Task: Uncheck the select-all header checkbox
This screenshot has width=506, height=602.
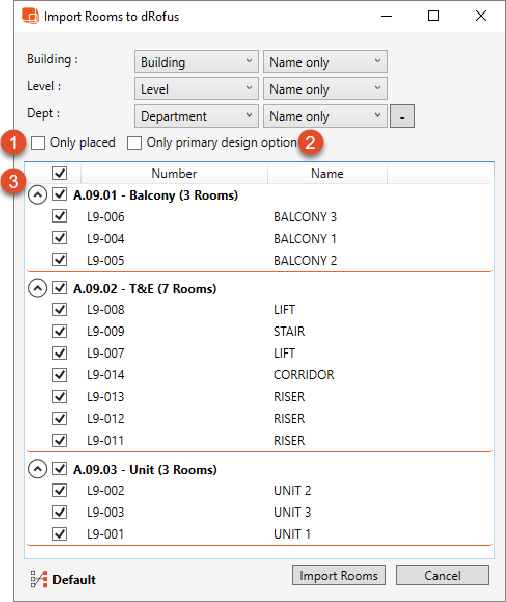Action: point(60,173)
